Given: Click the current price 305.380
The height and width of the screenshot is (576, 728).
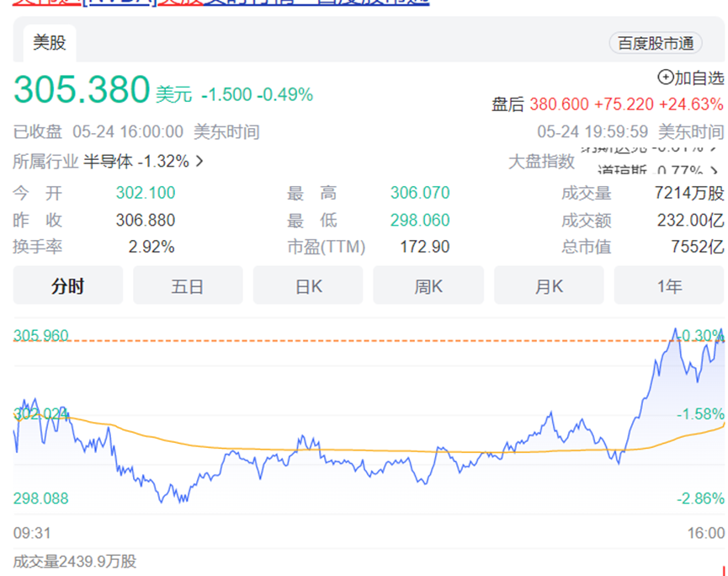Looking at the screenshot, I should (78, 88).
